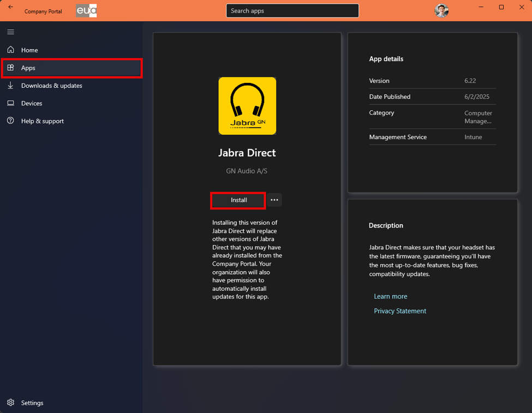Open the user profile avatar
The height and width of the screenshot is (413, 532).
pos(441,10)
